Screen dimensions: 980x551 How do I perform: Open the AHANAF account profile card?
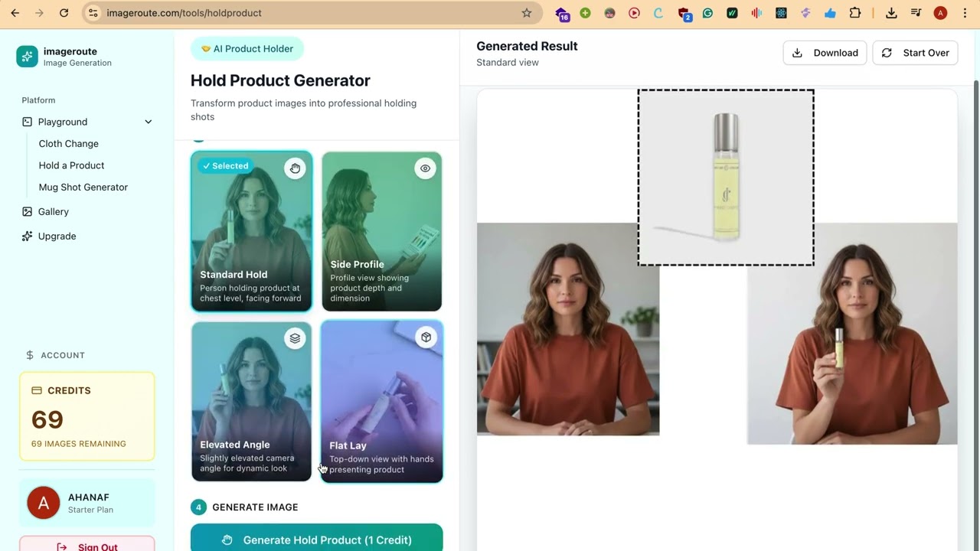coord(87,503)
